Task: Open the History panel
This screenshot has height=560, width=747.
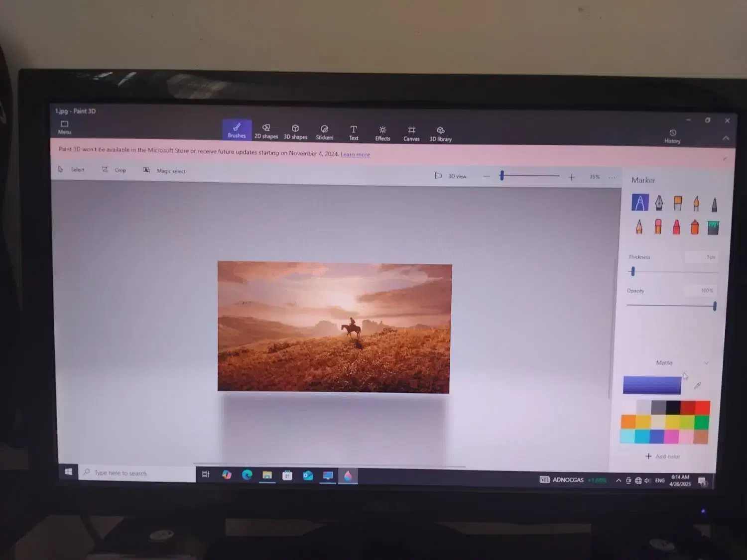Action: [x=672, y=136]
